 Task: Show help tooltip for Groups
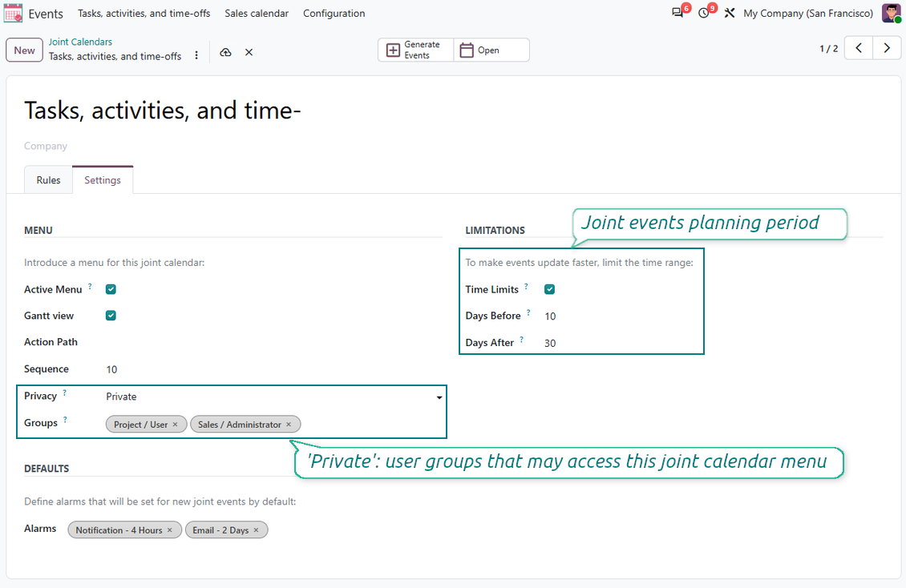point(65,420)
